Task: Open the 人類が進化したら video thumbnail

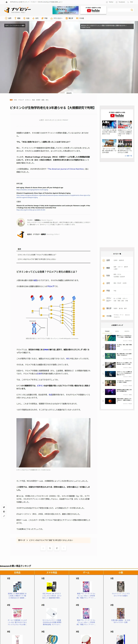Action: pos(109,125)
